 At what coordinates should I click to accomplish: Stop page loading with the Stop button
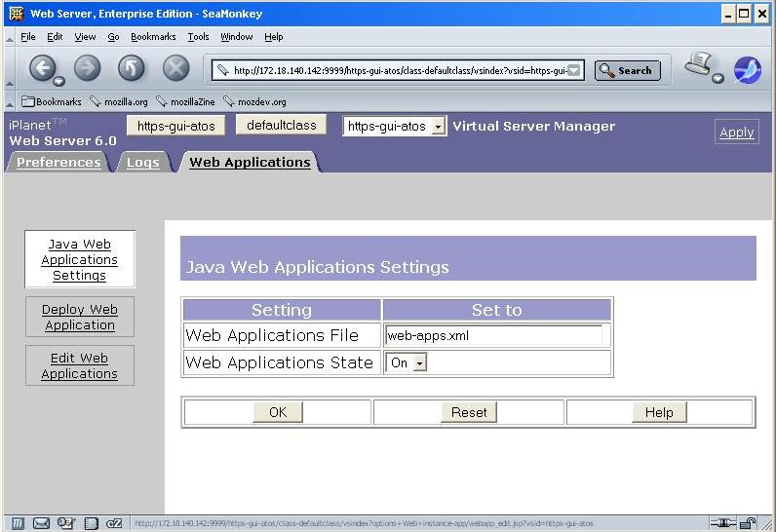175,68
